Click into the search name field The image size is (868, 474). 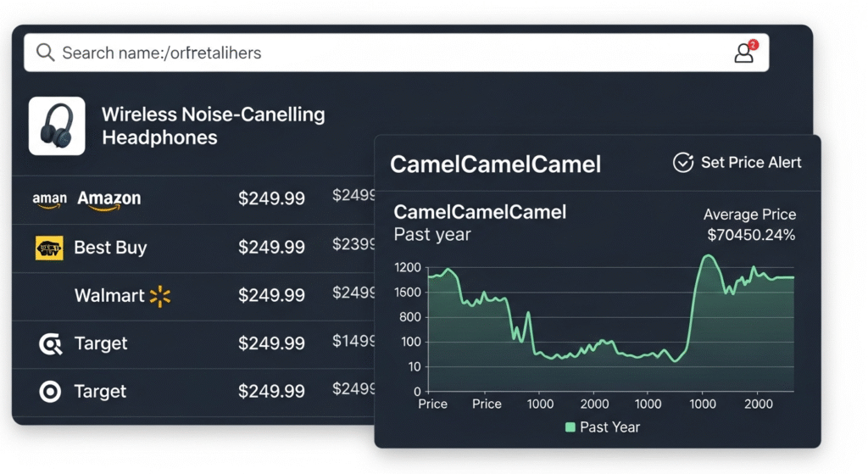coord(339,53)
